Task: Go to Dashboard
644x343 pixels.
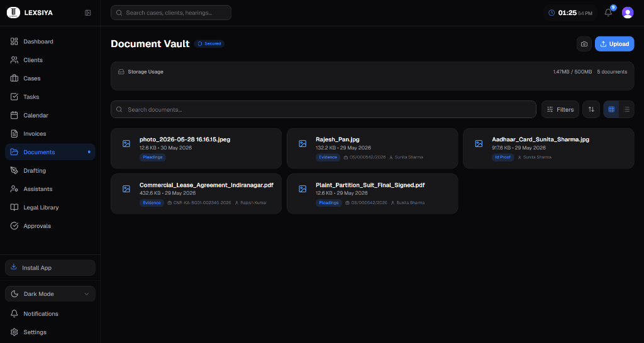Action: pos(50,41)
